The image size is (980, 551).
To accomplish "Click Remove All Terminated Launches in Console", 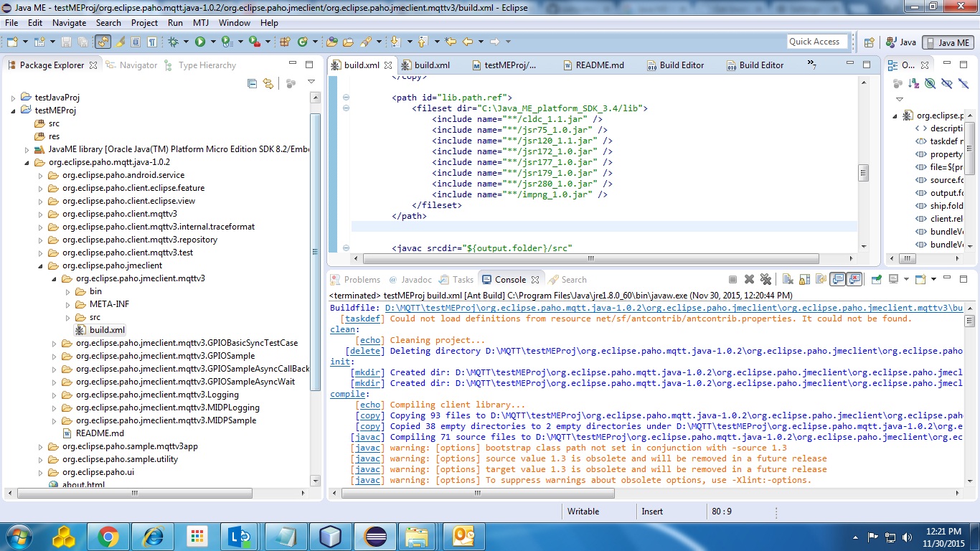I will coord(765,279).
